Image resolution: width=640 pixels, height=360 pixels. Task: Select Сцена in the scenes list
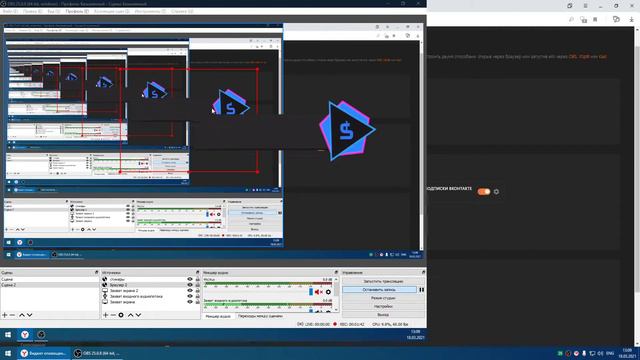[49, 280]
